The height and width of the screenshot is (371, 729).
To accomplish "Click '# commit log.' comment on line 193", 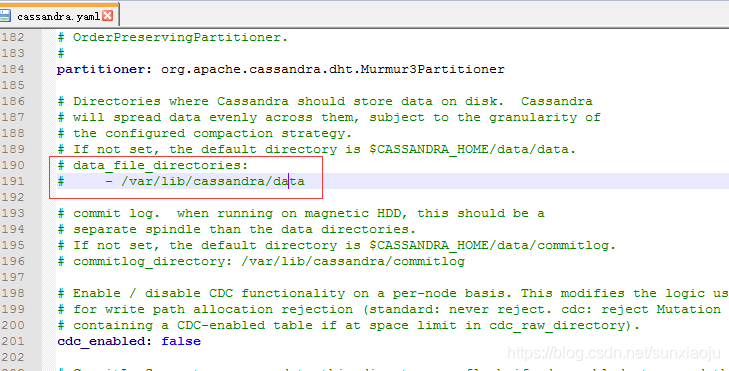I will click(300, 213).
